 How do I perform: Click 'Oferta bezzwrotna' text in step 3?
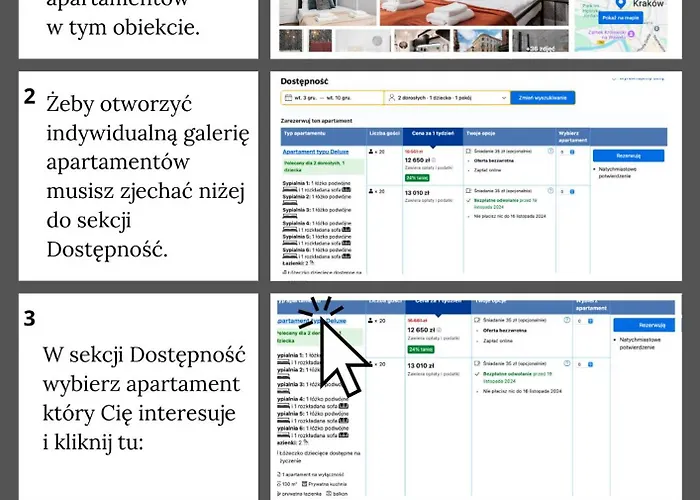tap(505, 331)
